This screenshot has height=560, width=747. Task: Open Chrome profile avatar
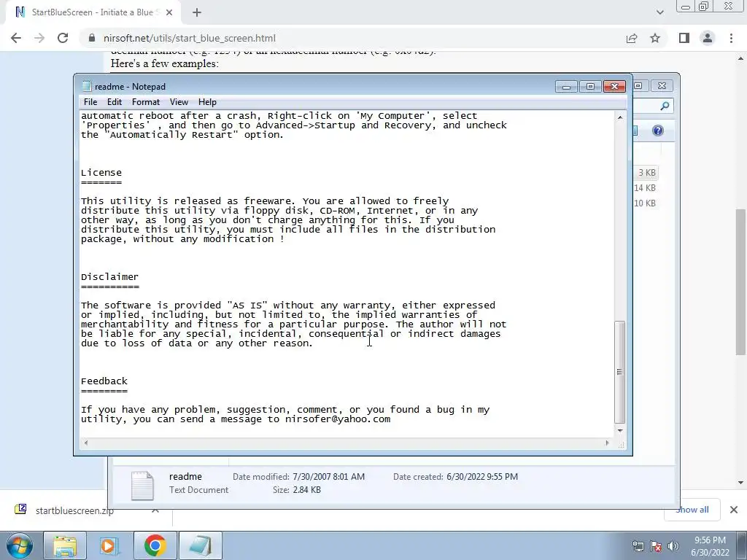pyautogui.click(x=708, y=38)
